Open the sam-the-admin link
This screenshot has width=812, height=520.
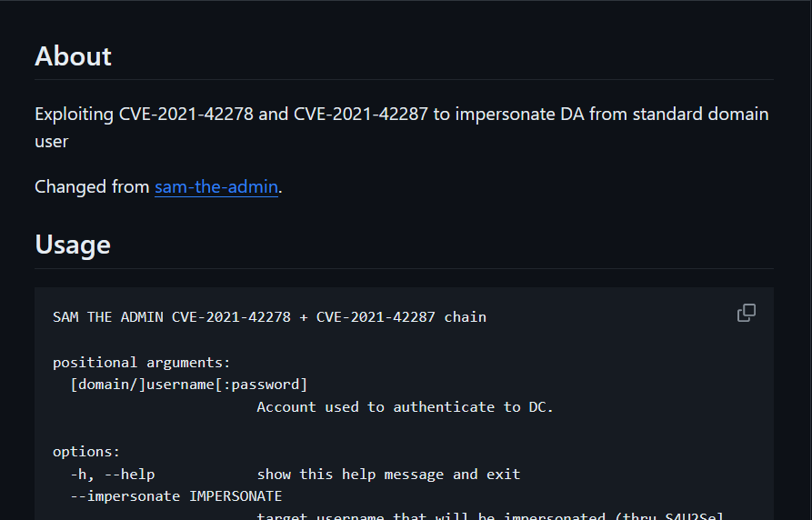click(216, 186)
